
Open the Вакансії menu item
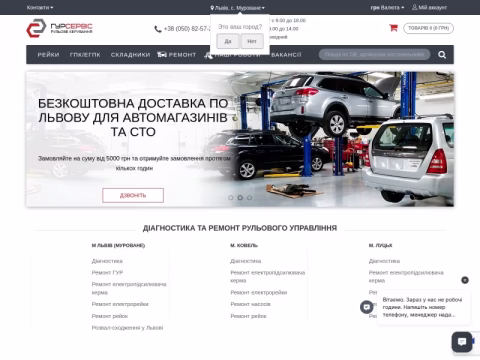pyautogui.click(x=286, y=55)
